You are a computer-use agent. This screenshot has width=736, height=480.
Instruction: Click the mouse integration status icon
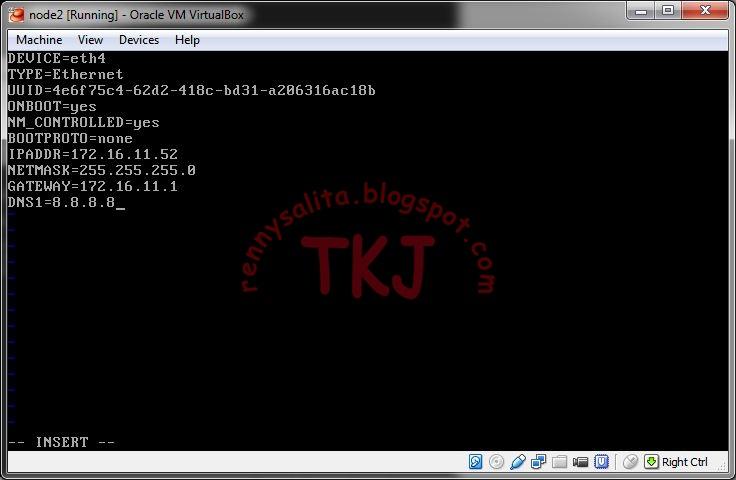pos(630,462)
